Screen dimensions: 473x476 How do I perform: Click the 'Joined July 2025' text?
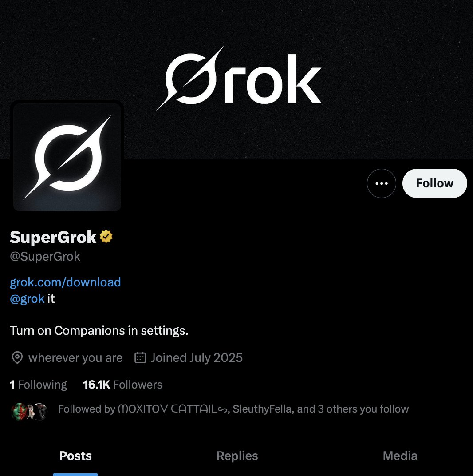pyautogui.click(x=197, y=357)
